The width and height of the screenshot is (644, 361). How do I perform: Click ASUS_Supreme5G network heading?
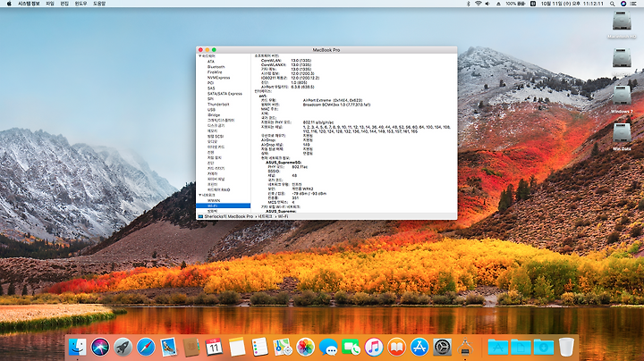coord(284,163)
